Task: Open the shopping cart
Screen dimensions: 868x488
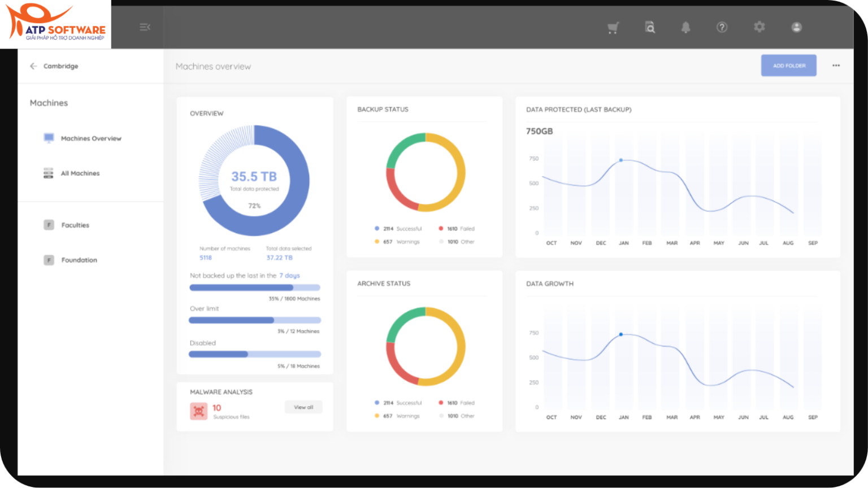Action: click(x=614, y=27)
